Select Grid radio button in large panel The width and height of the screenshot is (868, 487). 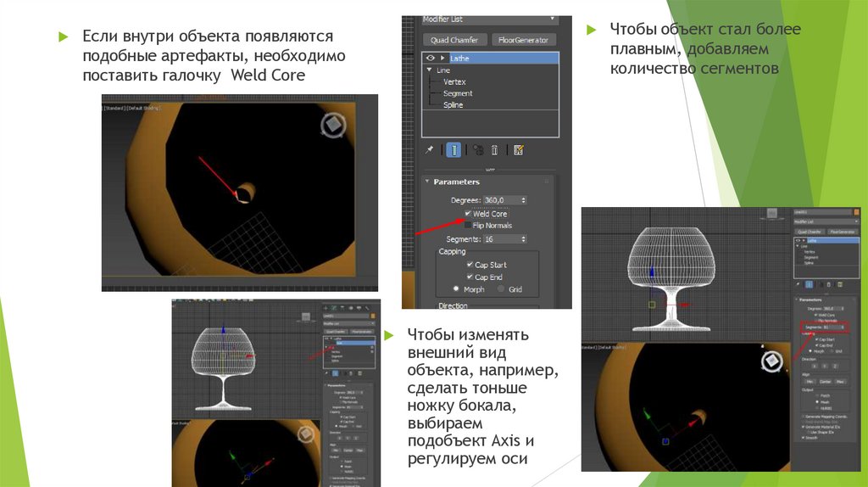coord(501,288)
